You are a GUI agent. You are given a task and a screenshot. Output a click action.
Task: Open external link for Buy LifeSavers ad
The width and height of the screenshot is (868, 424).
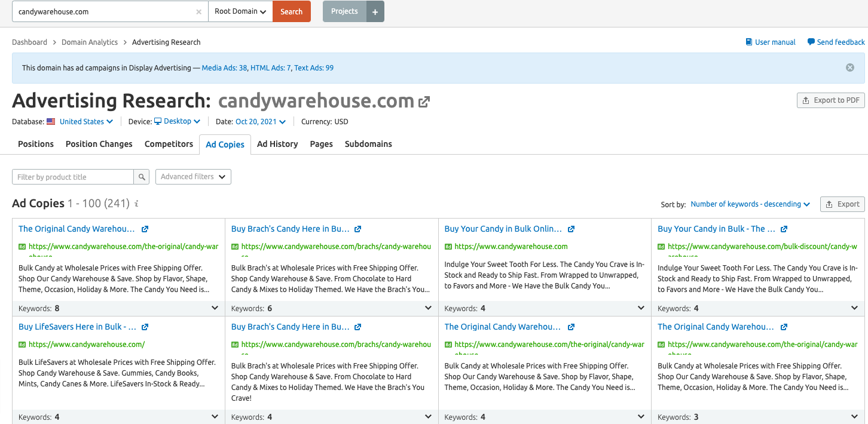[145, 327]
